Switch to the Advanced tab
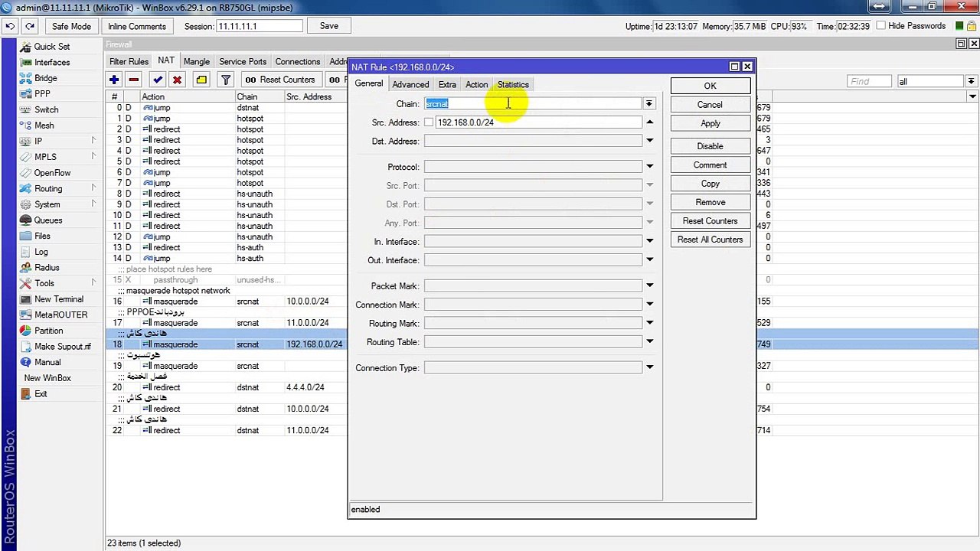 (x=410, y=84)
